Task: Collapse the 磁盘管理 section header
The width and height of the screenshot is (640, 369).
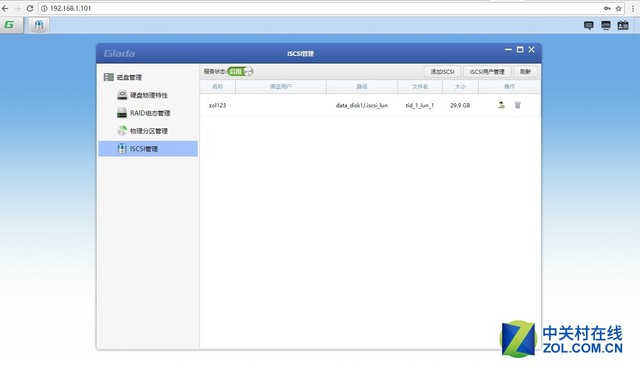Action: 122,77
